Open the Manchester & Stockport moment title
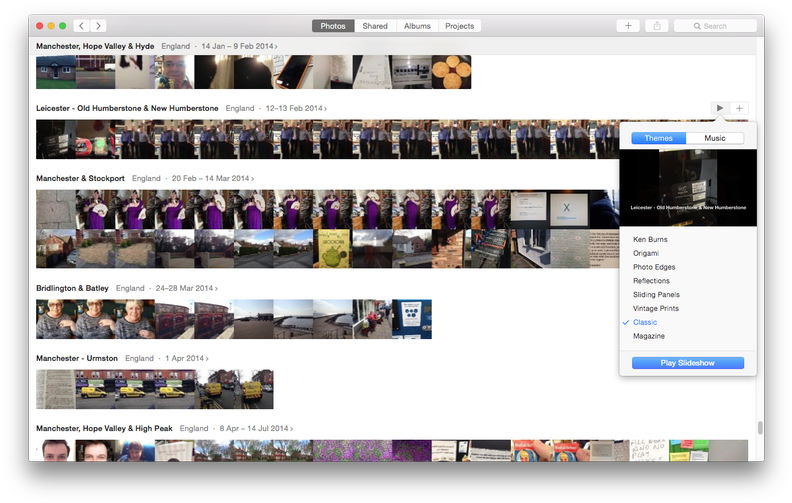 80,178
